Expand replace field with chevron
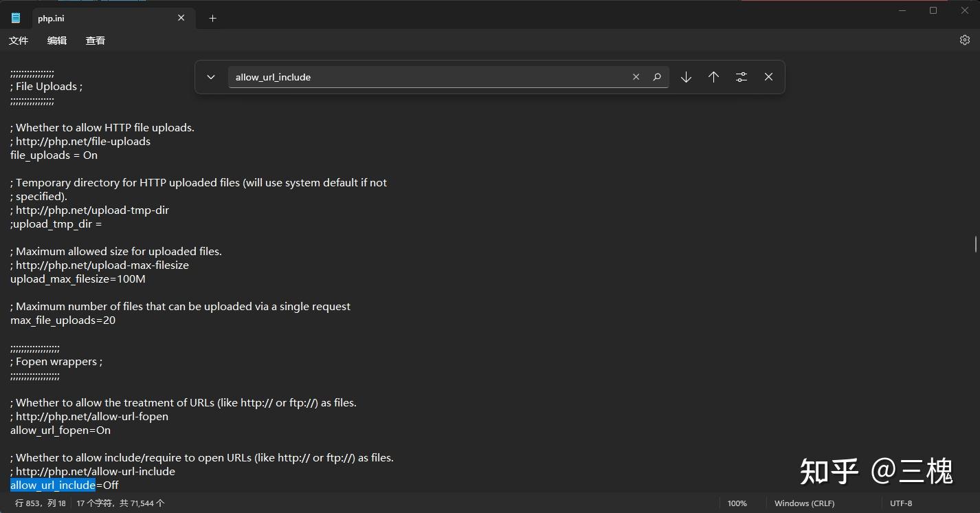Viewport: 980px width, 513px height. pos(211,77)
